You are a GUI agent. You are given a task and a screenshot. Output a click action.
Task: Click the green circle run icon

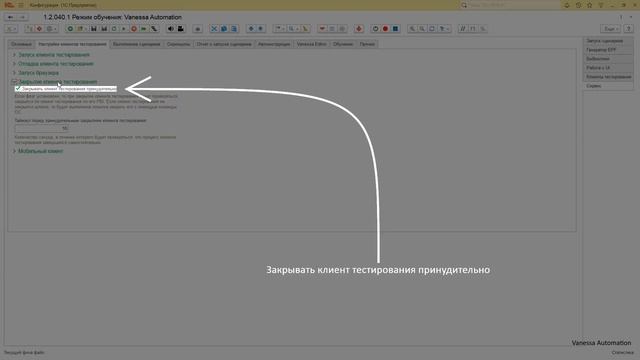coord(70,29)
